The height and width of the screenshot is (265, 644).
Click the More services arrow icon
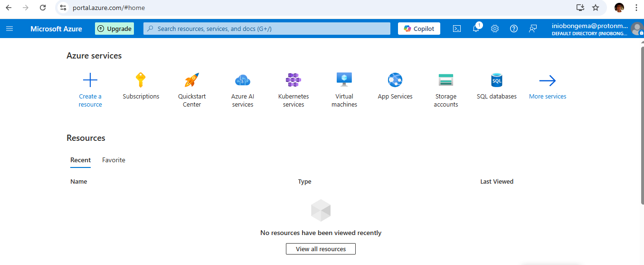click(x=548, y=80)
